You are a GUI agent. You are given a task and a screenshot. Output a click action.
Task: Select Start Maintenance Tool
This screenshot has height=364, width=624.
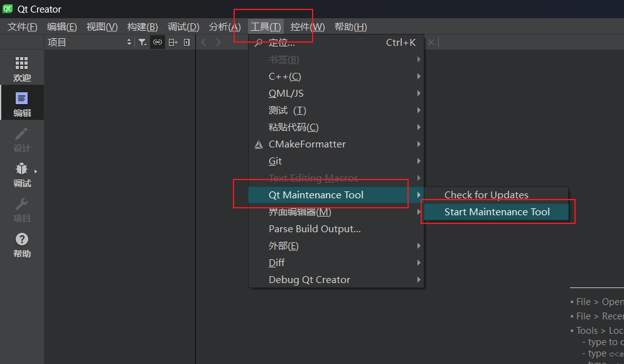[497, 212]
